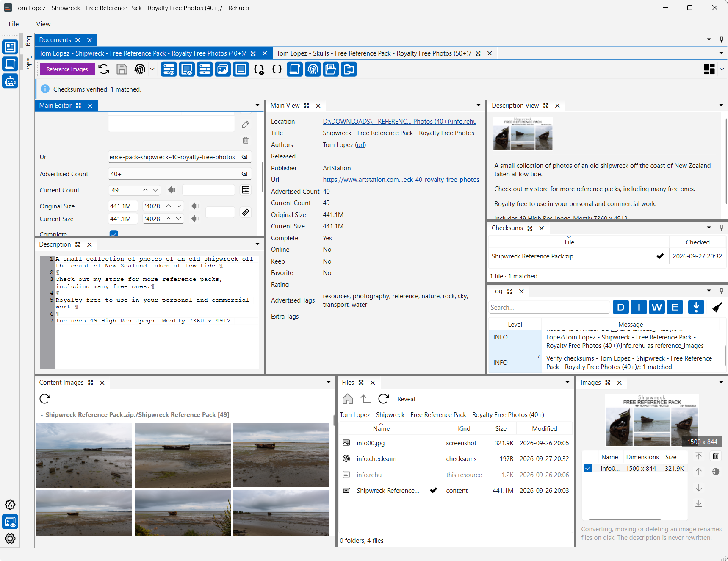
Task: Click the Reveal button in Files panel
Action: click(406, 399)
